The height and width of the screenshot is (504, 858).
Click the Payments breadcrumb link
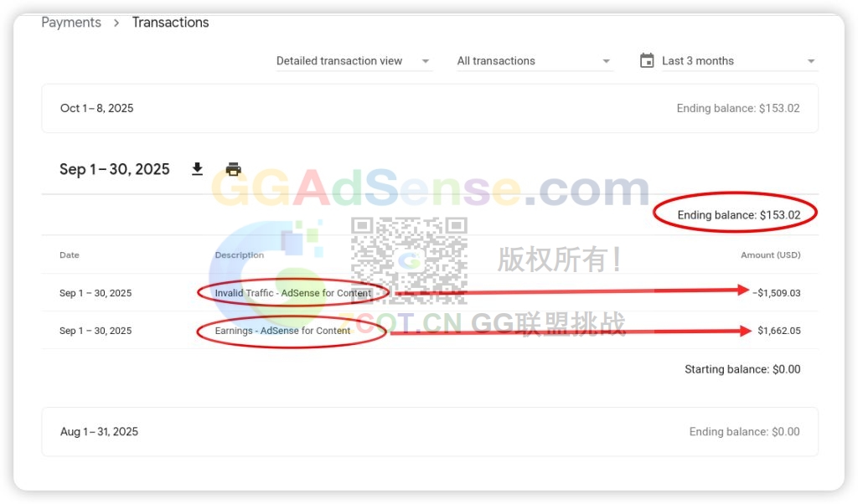71,23
